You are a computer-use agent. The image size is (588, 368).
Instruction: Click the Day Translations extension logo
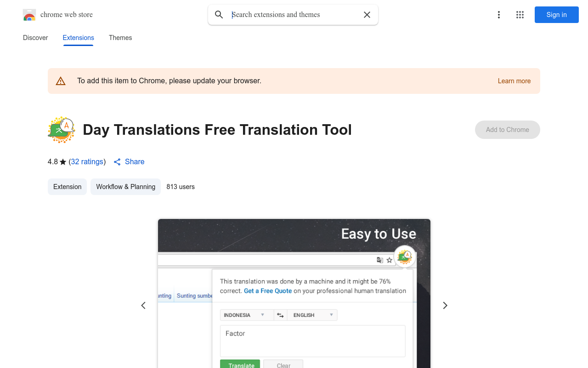tap(62, 130)
